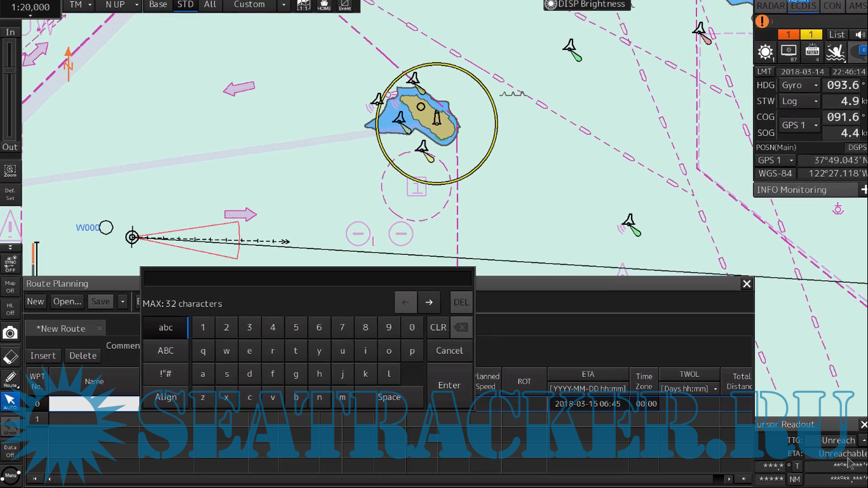Screen dimensions: 868x488
Task: Switch to the RADAR tab
Action: pyautogui.click(x=770, y=6)
